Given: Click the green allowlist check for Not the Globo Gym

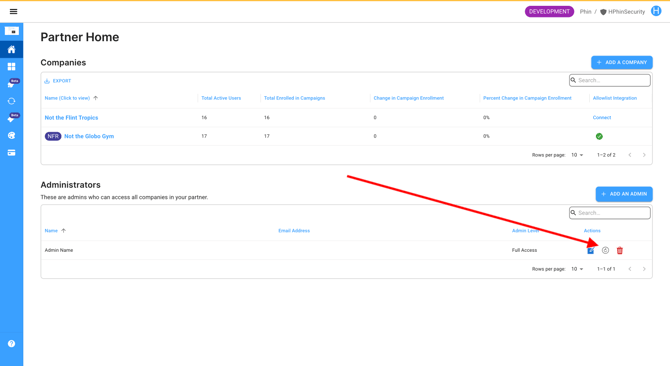Looking at the screenshot, I should point(599,136).
